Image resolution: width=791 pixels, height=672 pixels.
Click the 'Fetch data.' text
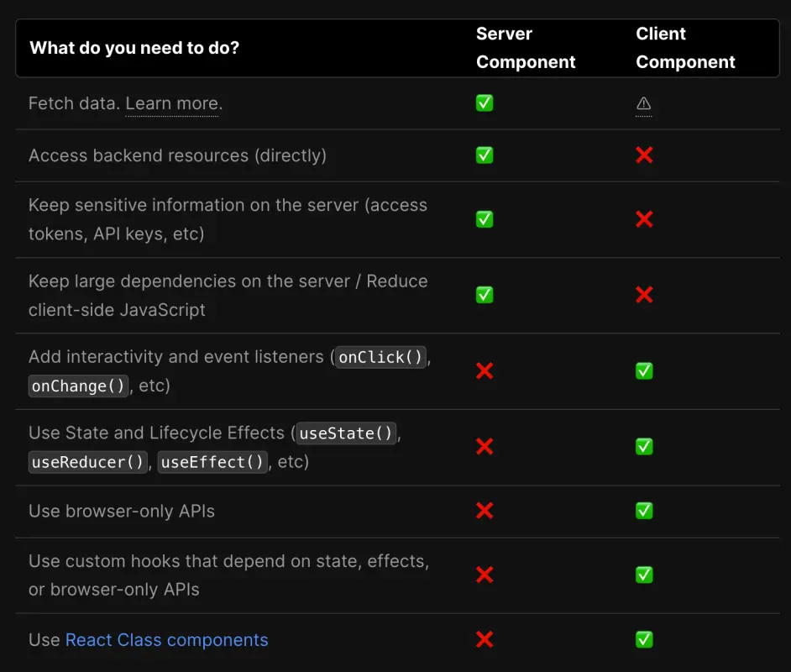click(74, 103)
